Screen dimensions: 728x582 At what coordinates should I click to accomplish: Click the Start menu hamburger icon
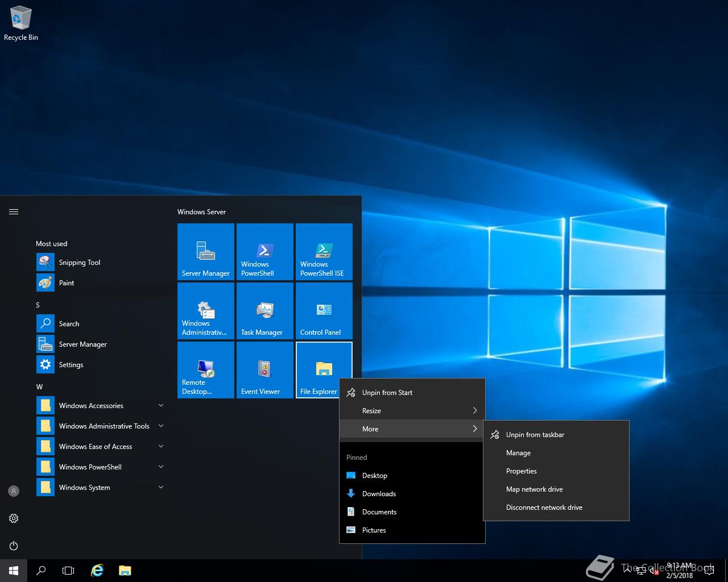pos(14,211)
